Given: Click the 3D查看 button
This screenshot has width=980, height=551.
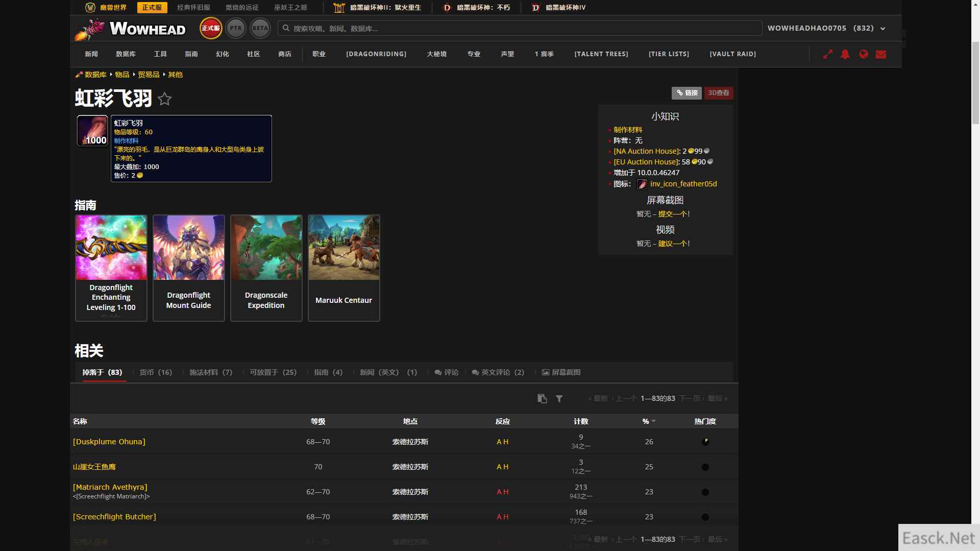Looking at the screenshot, I should click(x=719, y=93).
